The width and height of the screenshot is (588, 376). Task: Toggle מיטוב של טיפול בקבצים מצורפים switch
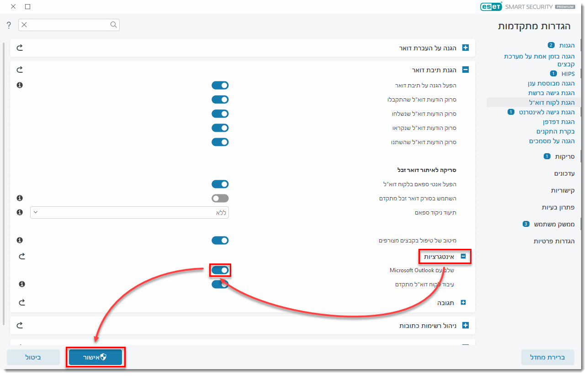220,240
